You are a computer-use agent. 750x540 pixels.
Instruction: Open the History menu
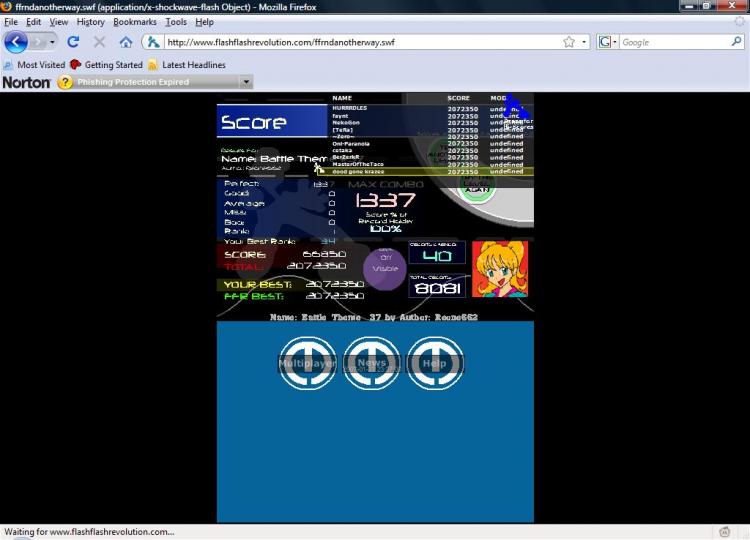[x=90, y=21]
